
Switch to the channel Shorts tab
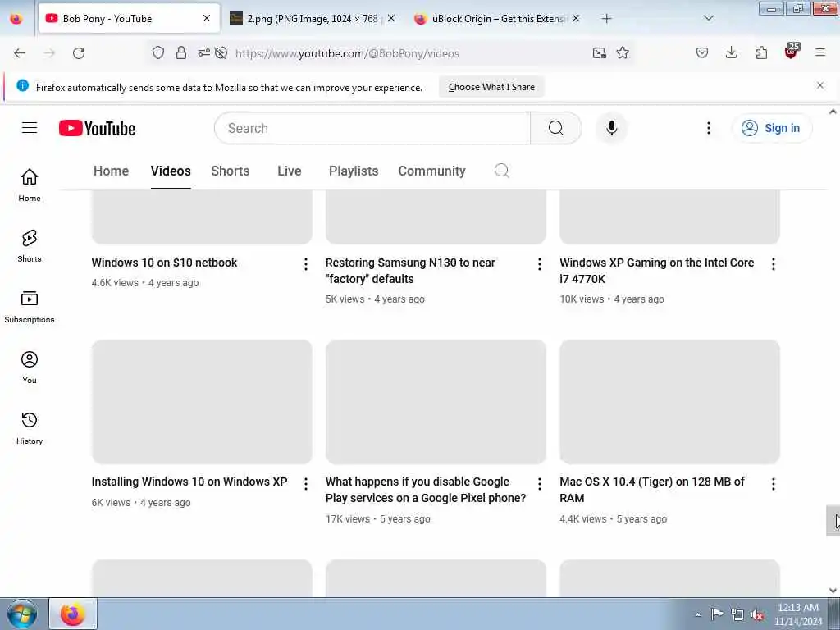pos(231,171)
